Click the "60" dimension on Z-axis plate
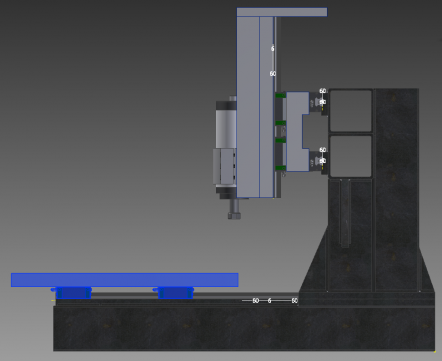The image size is (442, 361). point(273,74)
